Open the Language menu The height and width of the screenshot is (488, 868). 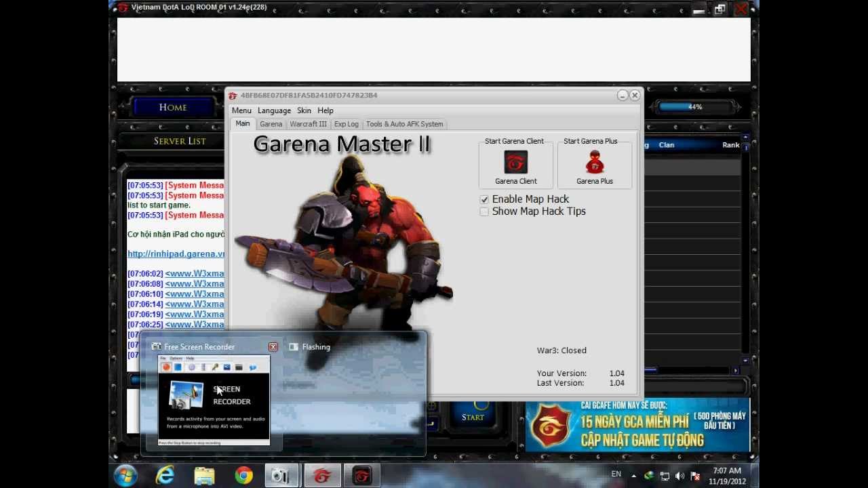274,110
